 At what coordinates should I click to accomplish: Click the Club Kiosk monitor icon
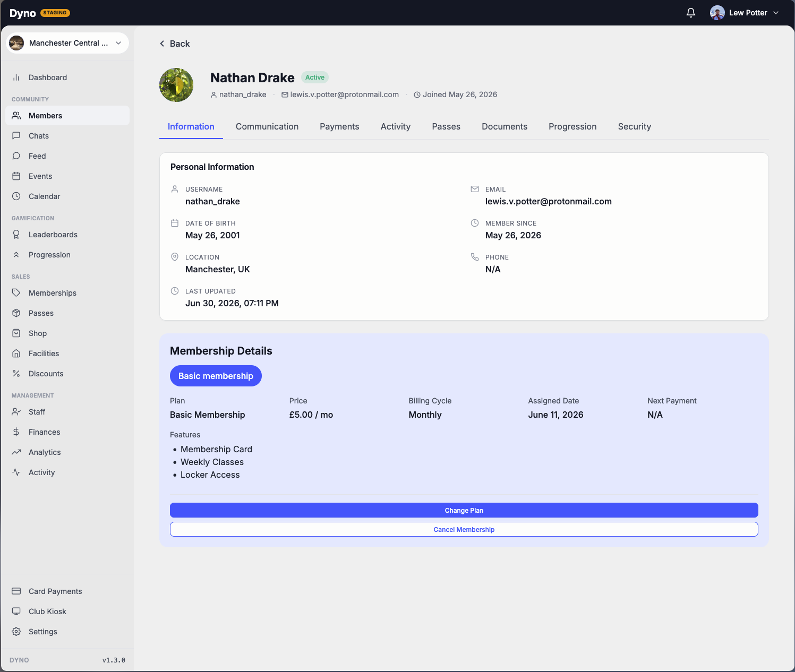[16, 611]
